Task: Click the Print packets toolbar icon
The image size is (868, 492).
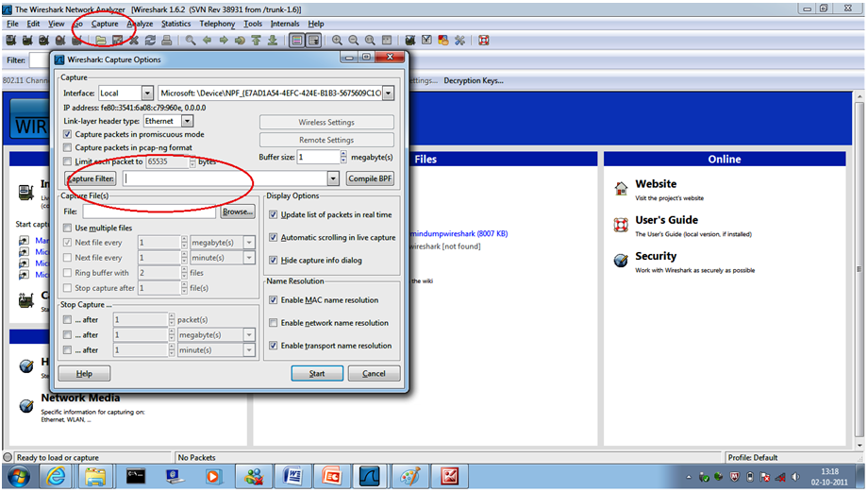Action: [167, 41]
